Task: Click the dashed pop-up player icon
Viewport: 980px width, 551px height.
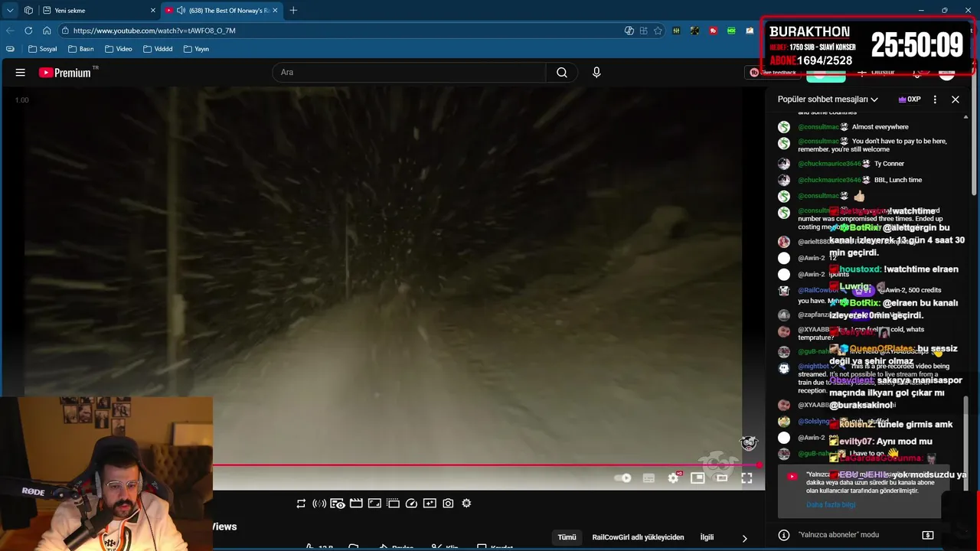Action: [393, 504]
